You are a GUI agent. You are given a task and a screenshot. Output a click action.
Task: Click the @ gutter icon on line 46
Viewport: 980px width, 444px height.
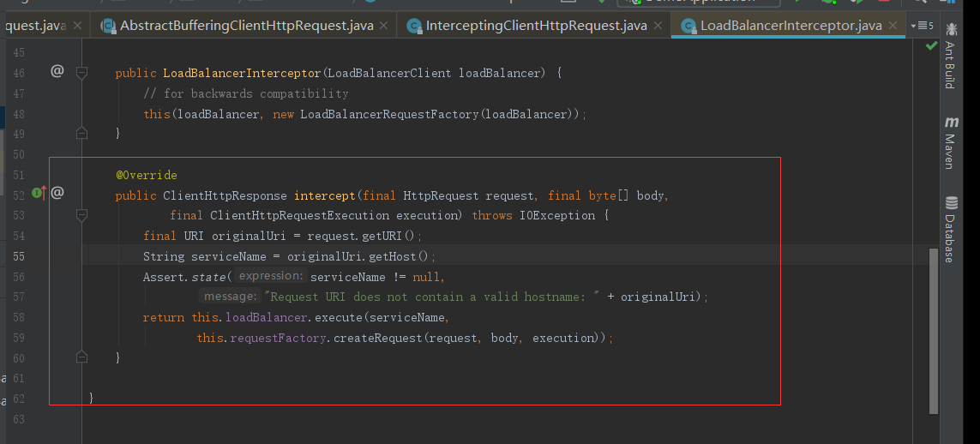tap(57, 71)
